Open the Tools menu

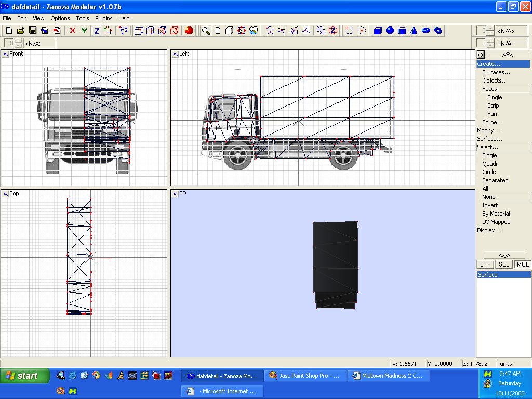[x=83, y=18]
